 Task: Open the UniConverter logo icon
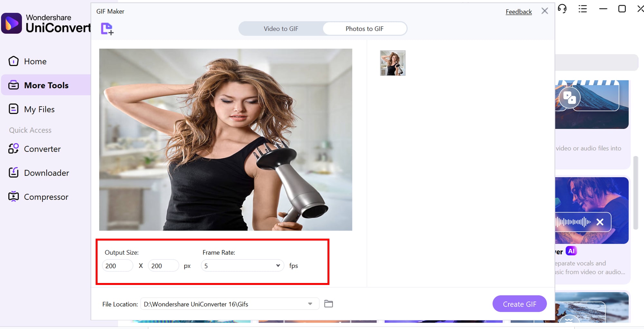pyautogui.click(x=12, y=23)
